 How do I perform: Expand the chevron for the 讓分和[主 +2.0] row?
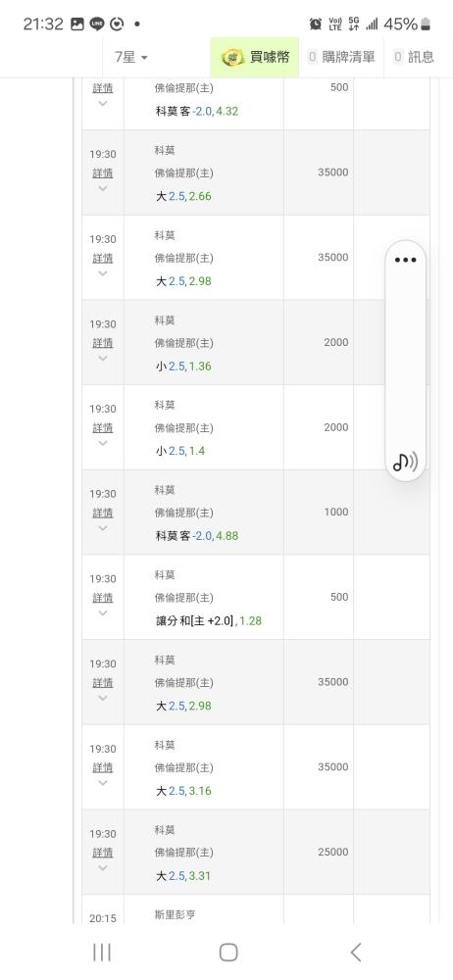point(103,613)
